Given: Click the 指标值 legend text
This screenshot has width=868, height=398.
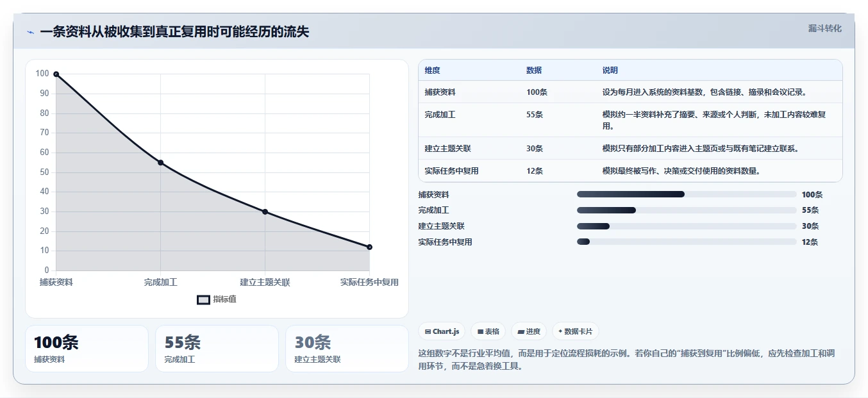Looking at the screenshot, I should tap(225, 299).
